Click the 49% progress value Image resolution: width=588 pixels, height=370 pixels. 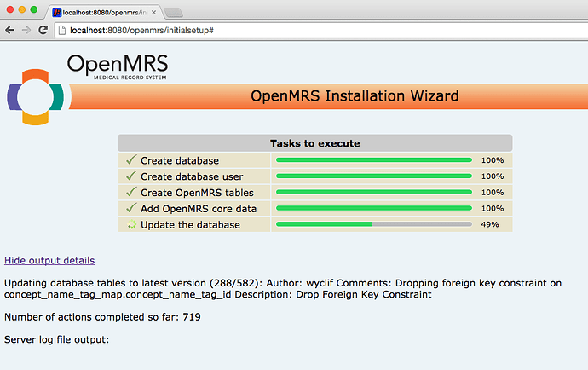point(490,224)
